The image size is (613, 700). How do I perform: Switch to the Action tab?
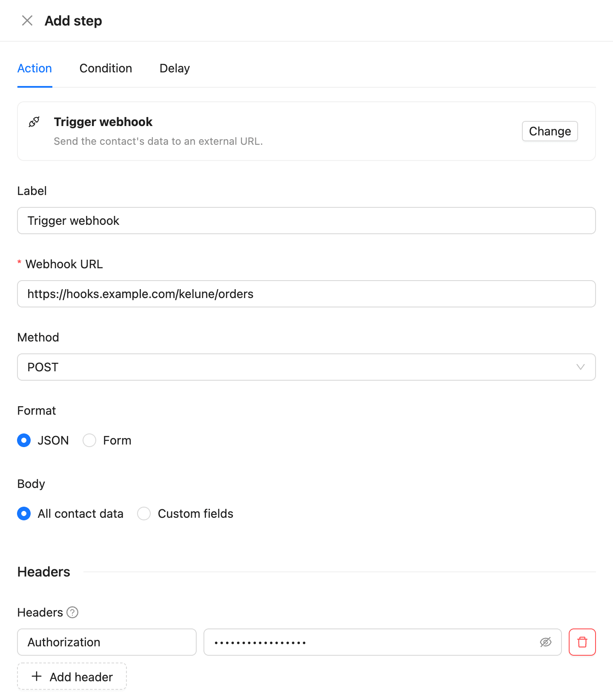(x=34, y=68)
